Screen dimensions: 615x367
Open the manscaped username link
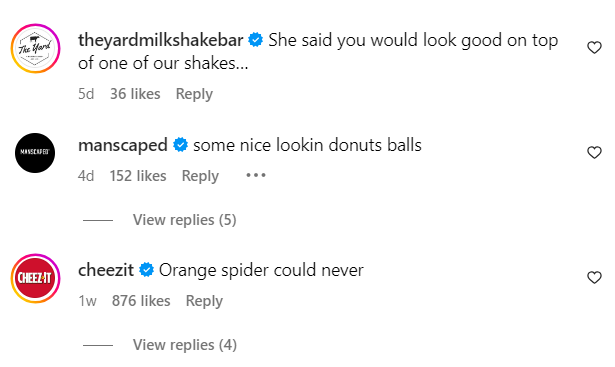point(123,146)
